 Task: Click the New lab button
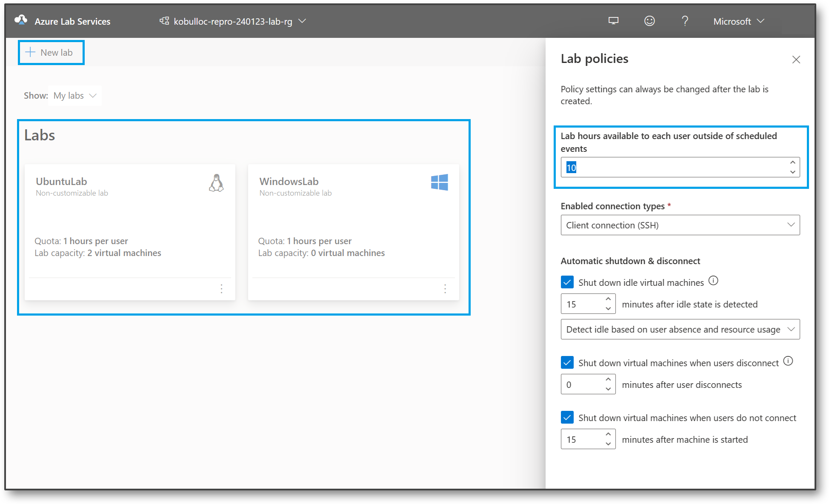point(51,52)
